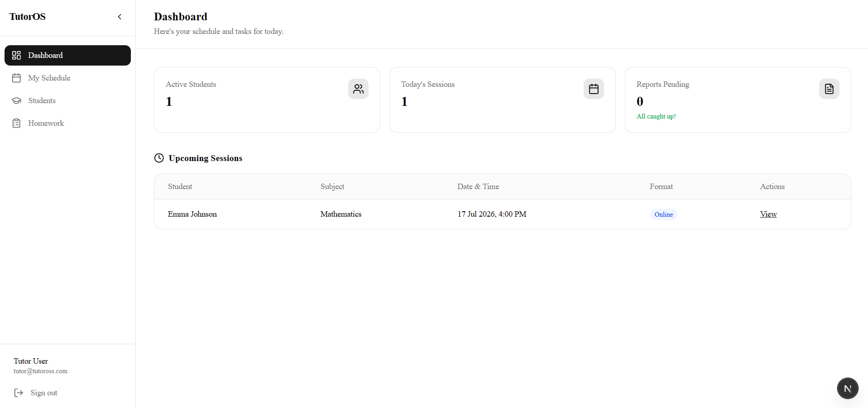This screenshot has width=868, height=408.
Task: Click the people icon in the Active Students card
Action: click(358, 89)
